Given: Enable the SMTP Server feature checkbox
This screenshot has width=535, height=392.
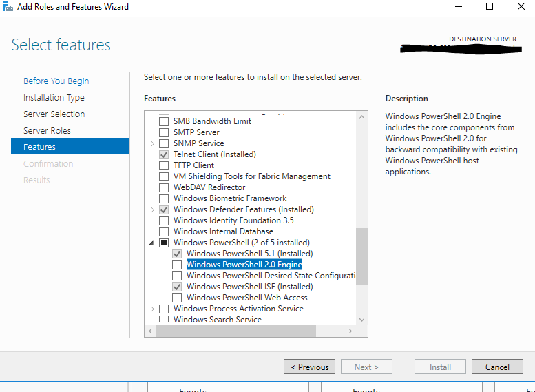Looking at the screenshot, I should click(164, 132).
